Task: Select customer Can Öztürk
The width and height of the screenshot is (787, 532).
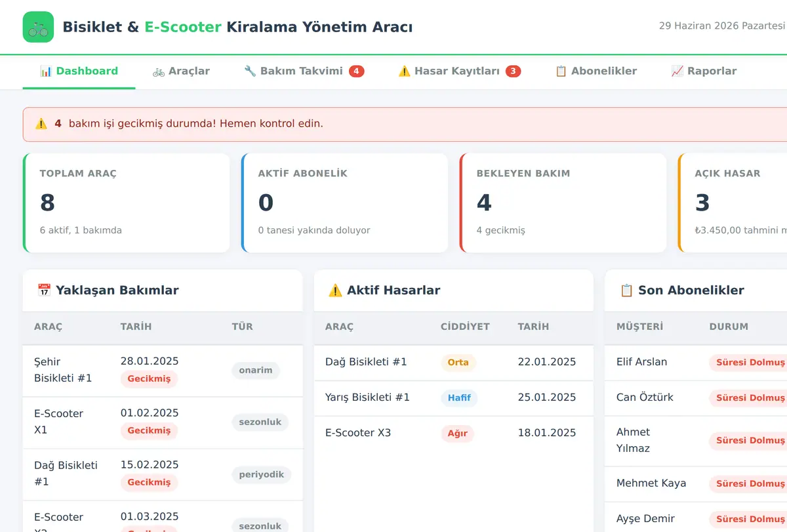Action: pos(645,398)
